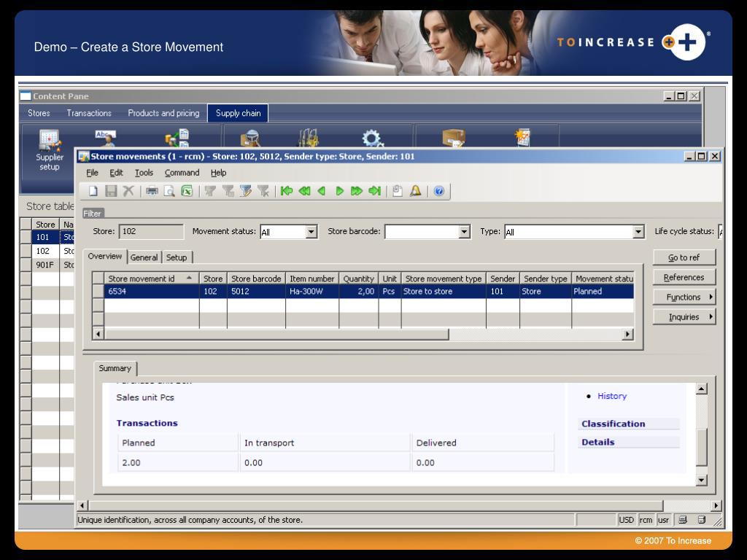The image size is (747, 560).
Task: Remove the filter using funnel X icon
Action: (x=263, y=191)
